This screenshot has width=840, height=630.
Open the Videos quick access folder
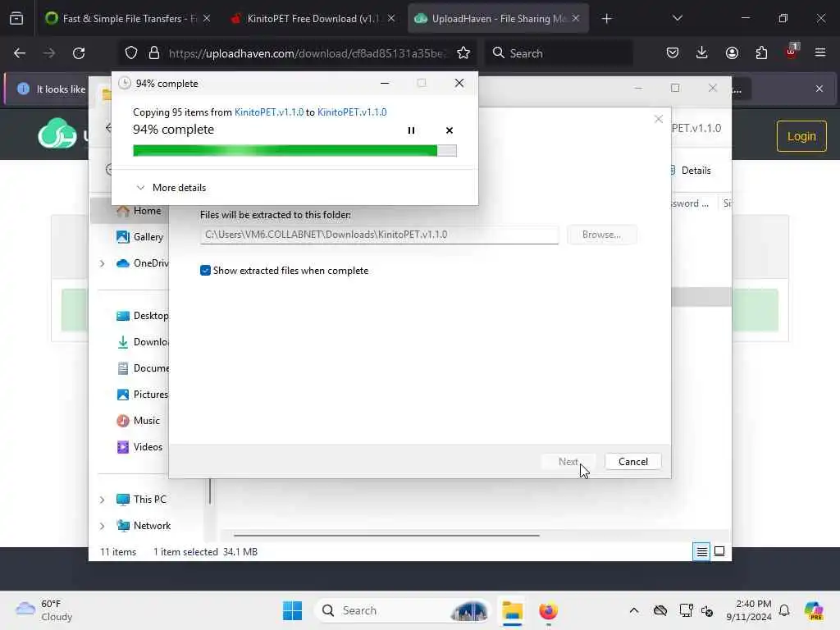coord(139,447)
